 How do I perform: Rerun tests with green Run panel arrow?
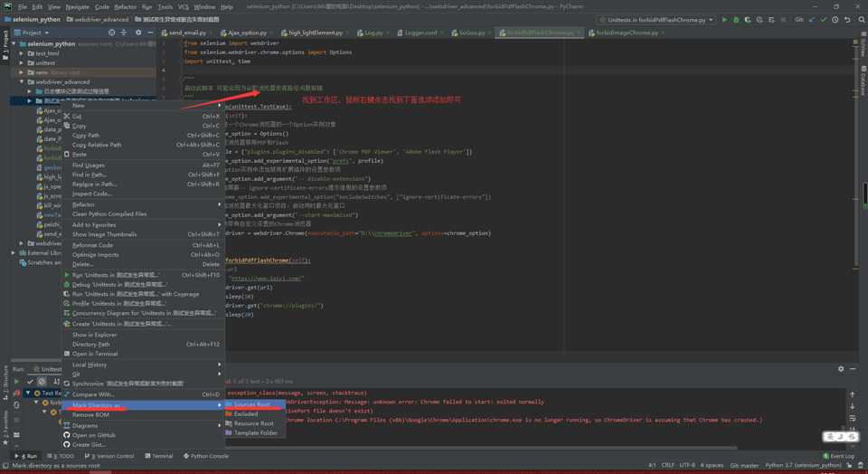click(16, 382)
